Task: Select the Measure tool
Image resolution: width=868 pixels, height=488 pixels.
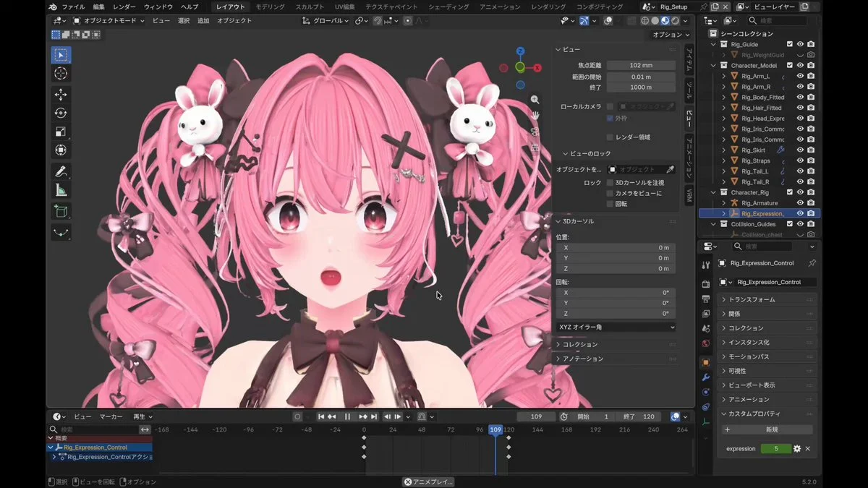Action: (61, 190)
